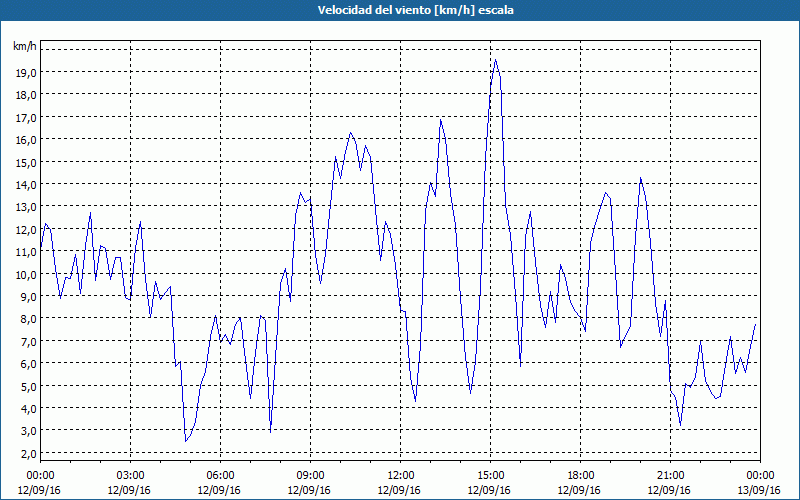The image size is (800, 500).
Task: Click the 4,0 y-axis label
Action: pos(28,409)
